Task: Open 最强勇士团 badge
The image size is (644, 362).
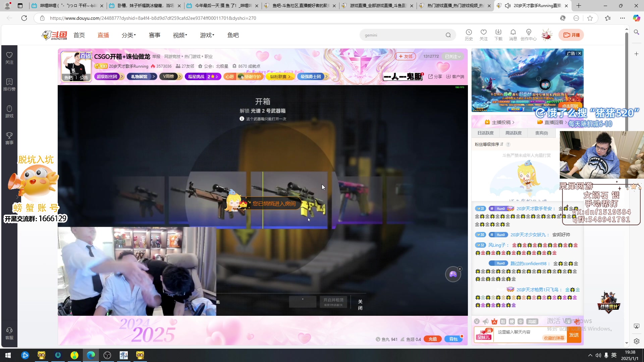Action: [313, 77]
